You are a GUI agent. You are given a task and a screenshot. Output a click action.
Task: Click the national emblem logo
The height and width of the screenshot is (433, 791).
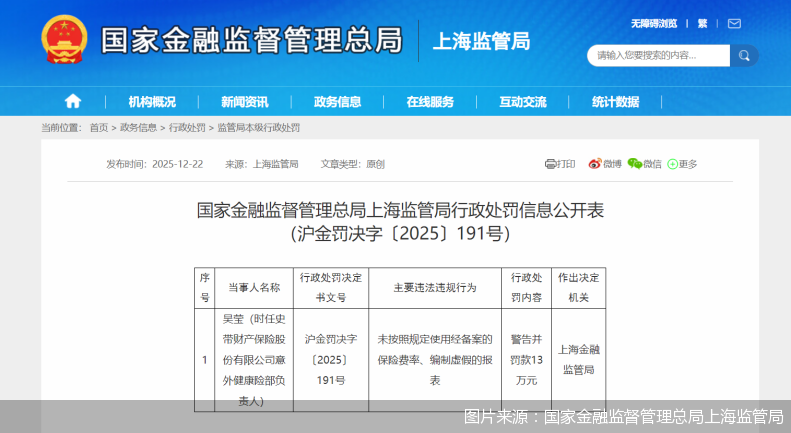pyautogui.click(x=64, y=39)
